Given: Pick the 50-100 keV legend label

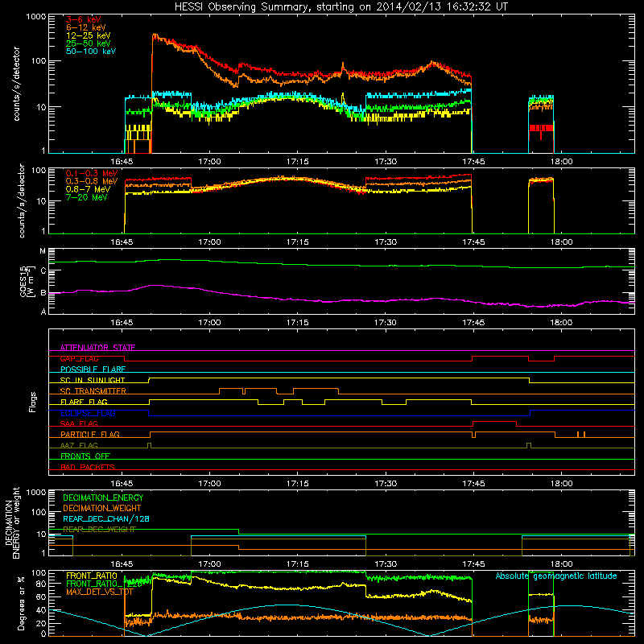Looking at the screenshot, I should (x=91, y=52).
